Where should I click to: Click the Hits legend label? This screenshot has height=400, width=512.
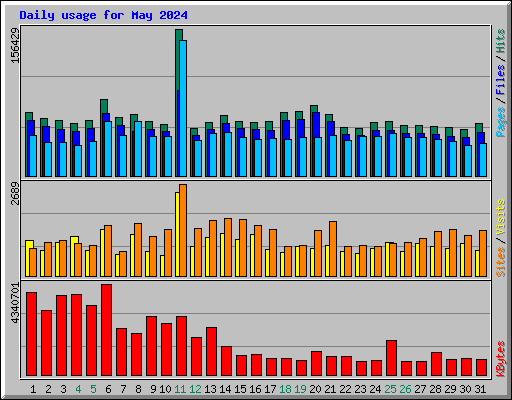(500, 41)
